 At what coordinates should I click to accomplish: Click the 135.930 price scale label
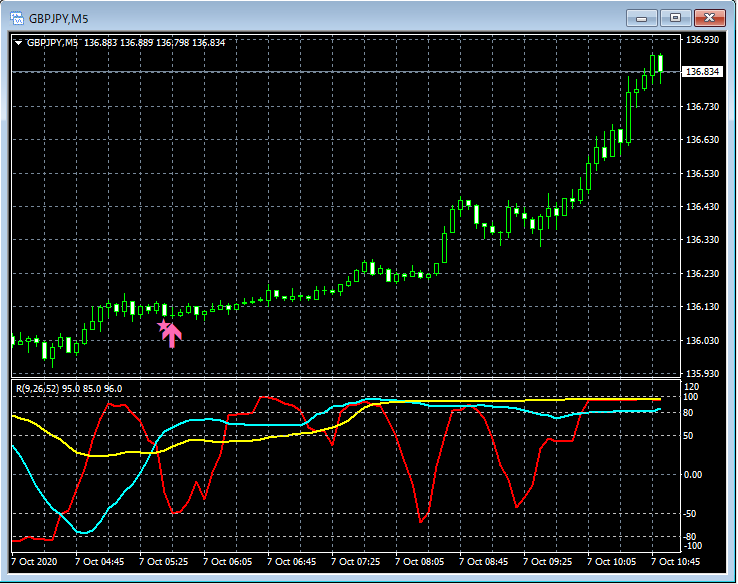pyautogui.click(x=702, y=374)
